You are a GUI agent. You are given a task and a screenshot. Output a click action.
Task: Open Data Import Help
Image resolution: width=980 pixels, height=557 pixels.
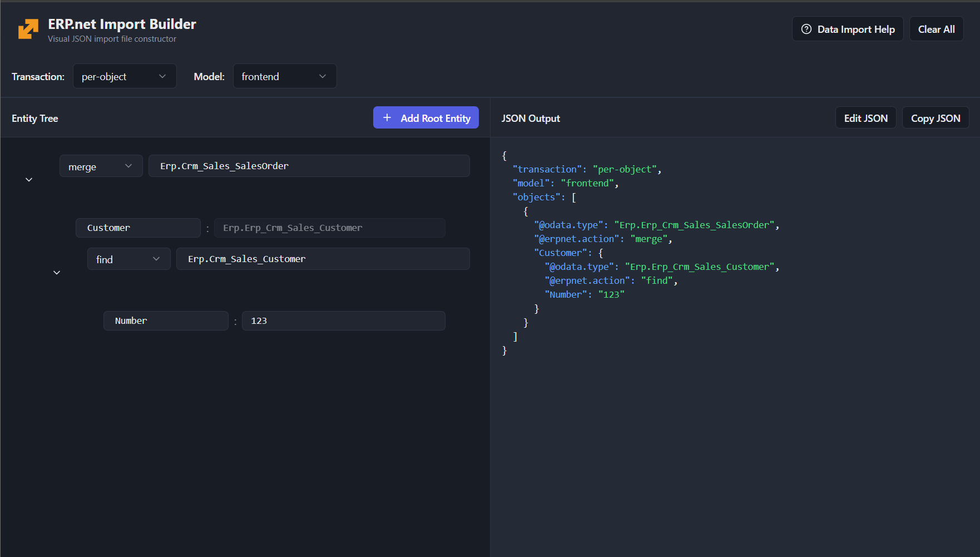click(848, 29)
